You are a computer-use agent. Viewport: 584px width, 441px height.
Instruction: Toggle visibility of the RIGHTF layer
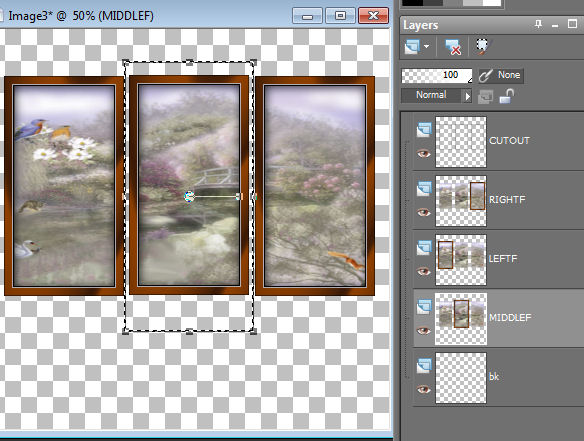tap(423, 212)
